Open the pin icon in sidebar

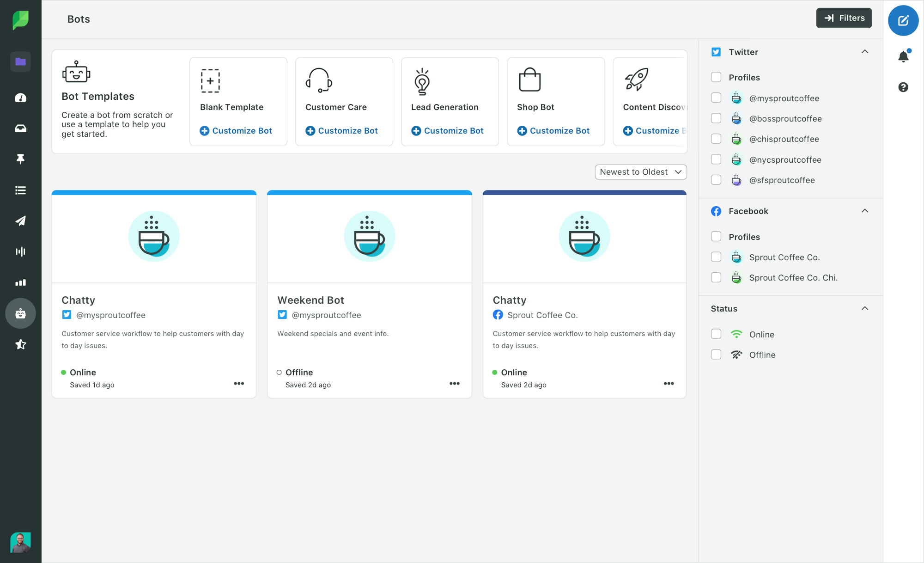click(x=20, y=159)
